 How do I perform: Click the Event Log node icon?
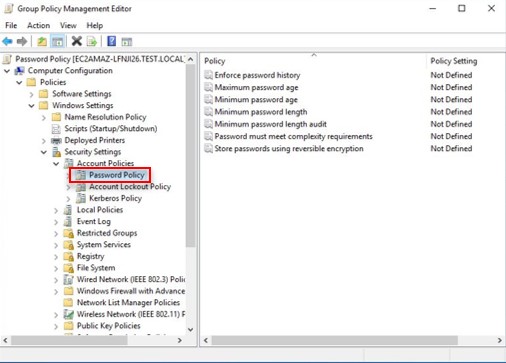tap(68, 221)
